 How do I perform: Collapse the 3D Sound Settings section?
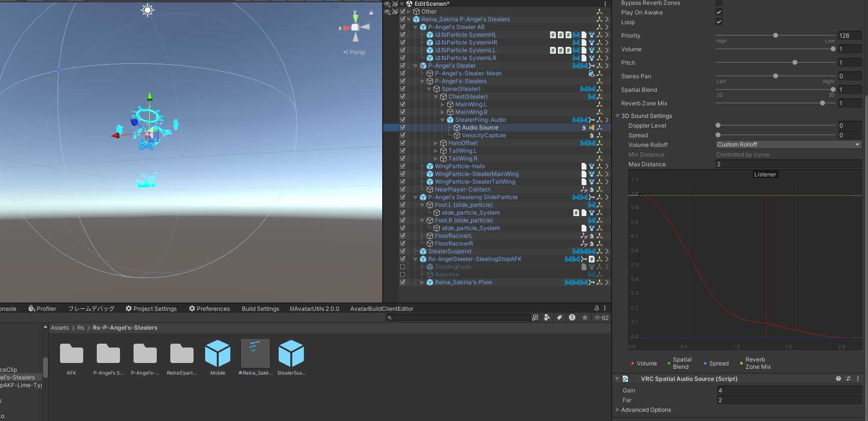click(x=617, y=116)
